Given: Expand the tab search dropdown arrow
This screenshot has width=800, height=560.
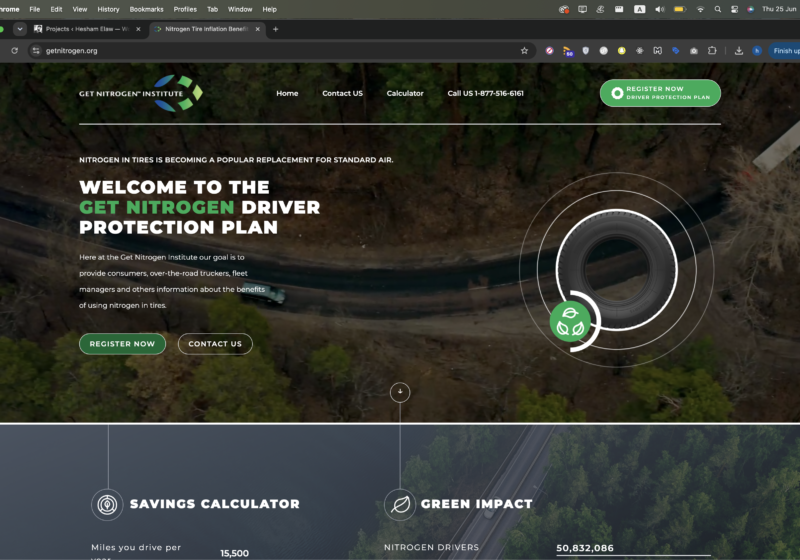Looking at the screenshot, I should 20,29.
